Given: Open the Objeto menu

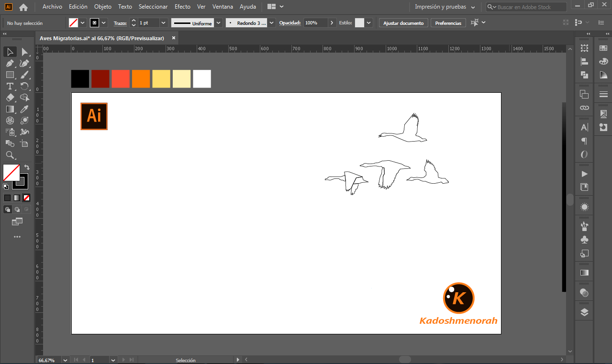Looking at the screenshot, I should coord(103,7).
